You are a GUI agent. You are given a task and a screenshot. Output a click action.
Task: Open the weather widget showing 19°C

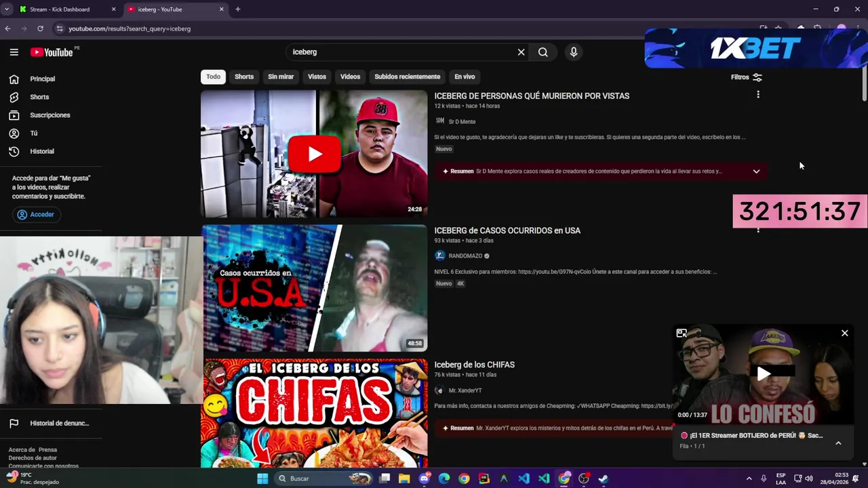pos(33,479)
